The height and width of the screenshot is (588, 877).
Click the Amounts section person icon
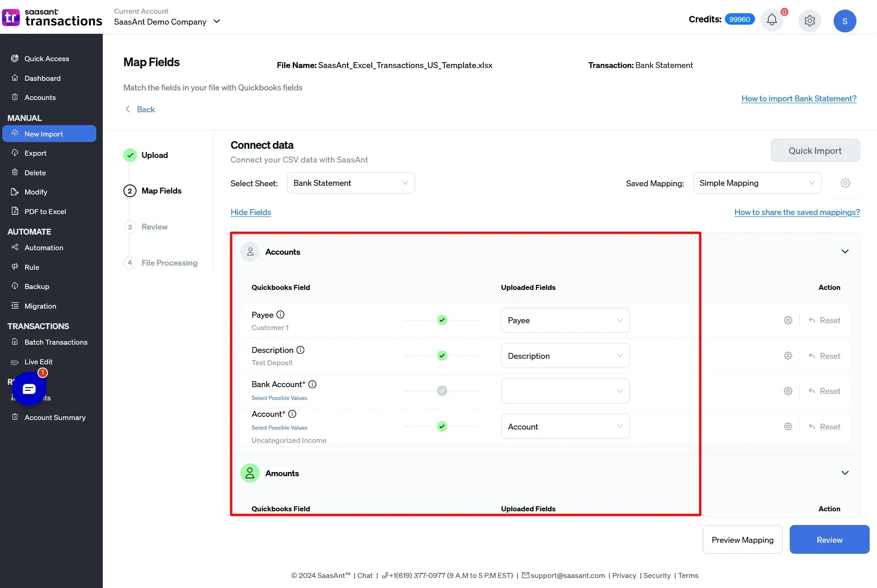(x=249, y=472)
